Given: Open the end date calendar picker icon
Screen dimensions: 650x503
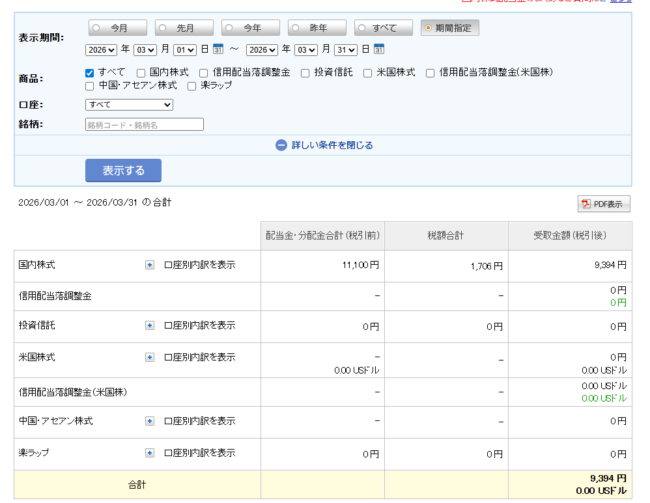Looking at the screenshot, I should coord(379,49).
